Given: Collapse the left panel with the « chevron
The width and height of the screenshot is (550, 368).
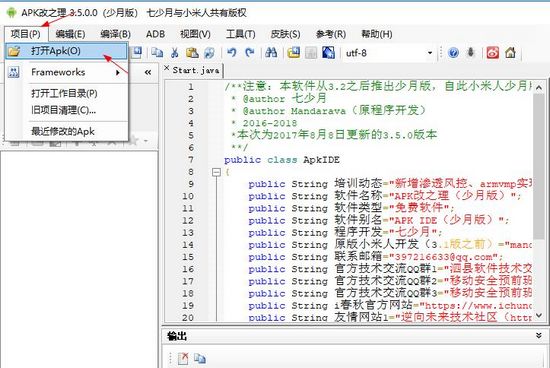Looking at the screenshot, I should (x=148, y=73).
